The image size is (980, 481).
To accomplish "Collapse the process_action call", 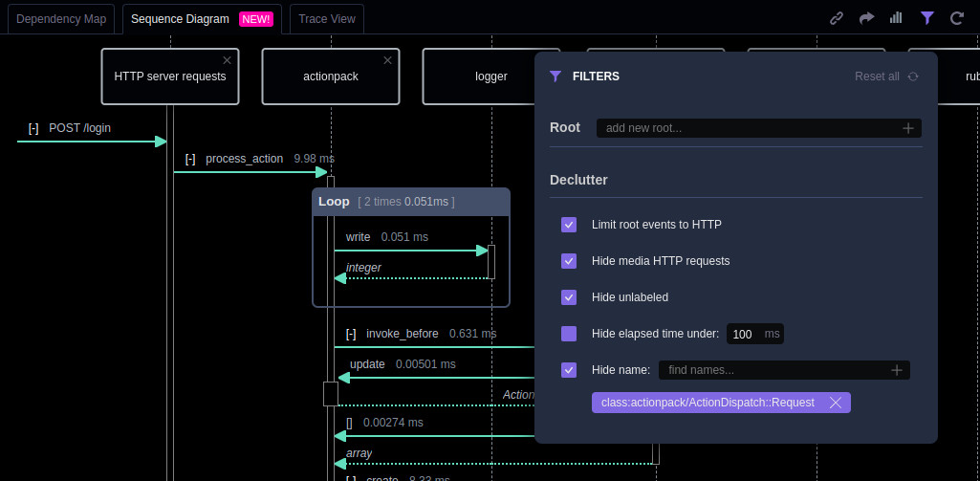I will (x=190, y=159).
